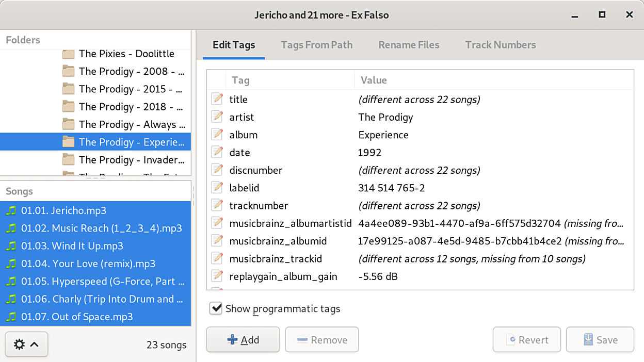Image resolution: width=644 pixels, height=362 pixels.
Task: Click the folder icon for The Prodigy - Invaders
Action: [x=68, y=160]
